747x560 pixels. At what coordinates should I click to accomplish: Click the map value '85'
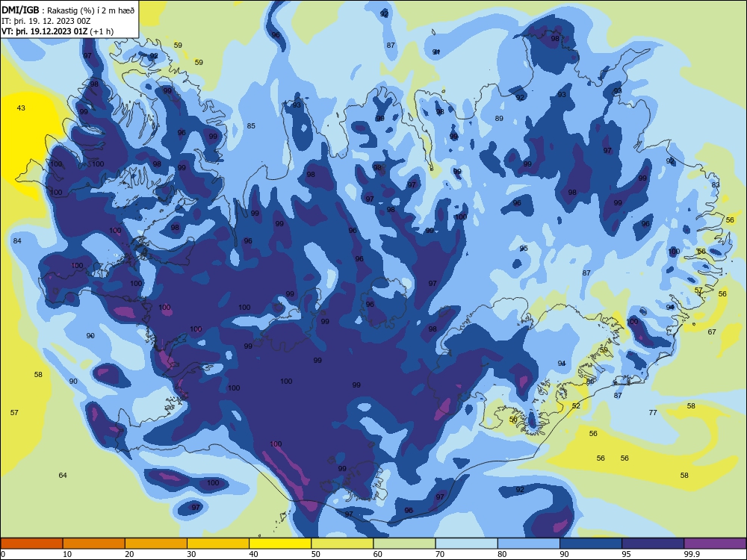(x=251, y=126)
